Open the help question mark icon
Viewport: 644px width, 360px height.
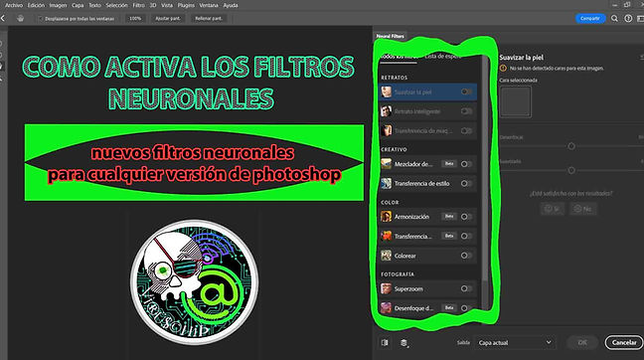[628, 19]
